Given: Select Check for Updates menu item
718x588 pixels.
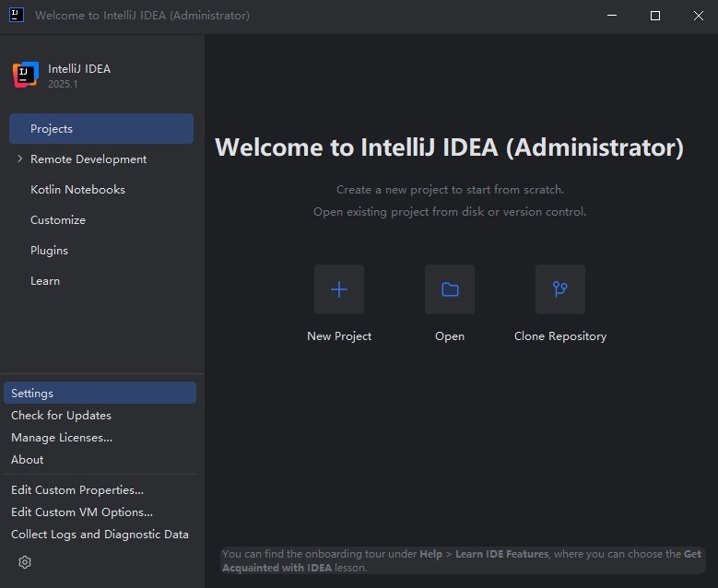Looking at the screenshot, I should pos(61,416).
